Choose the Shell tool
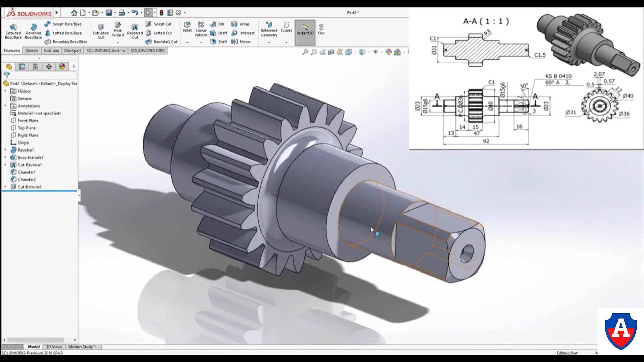The width and height of the screenshot is (644, 362). click(x=218, y=42)
